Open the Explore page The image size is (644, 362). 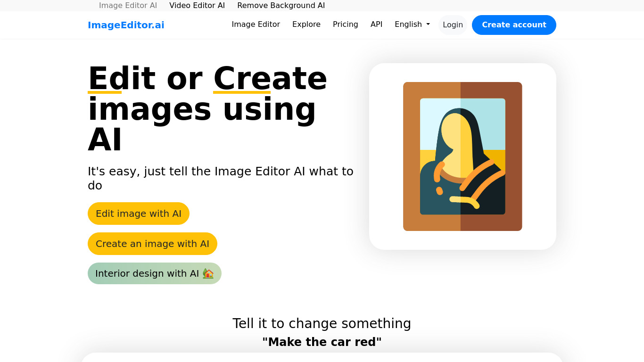pyautogui.click(x=306, y=25)
